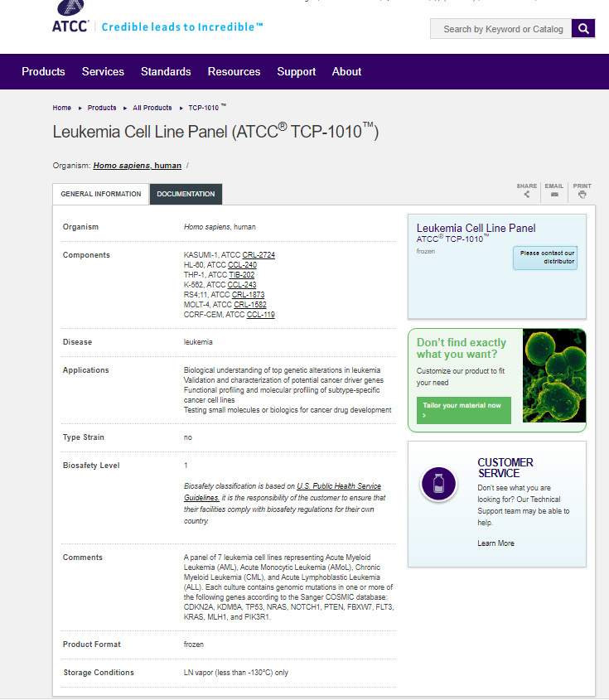The image size is (609, 700).
Task: Open the CCL-119 CCRF-CEM link
Action: click(x=261, y=314)
